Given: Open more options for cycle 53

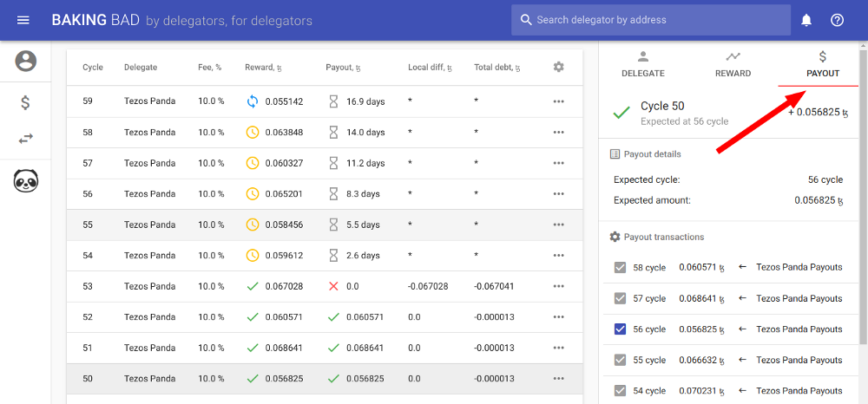Looking at the screenshot, I should coord(558,286).
